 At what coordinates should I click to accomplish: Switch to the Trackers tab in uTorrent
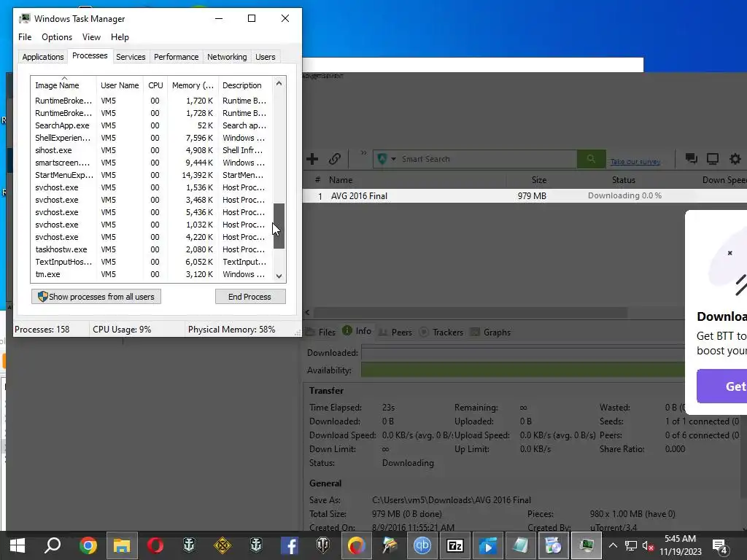(441, 332)
